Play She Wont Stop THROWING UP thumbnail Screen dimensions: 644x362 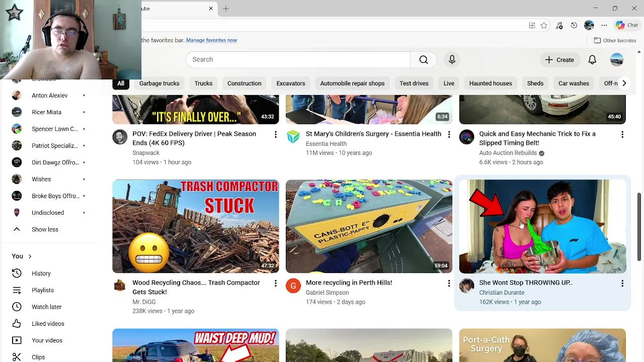point(542,226)
